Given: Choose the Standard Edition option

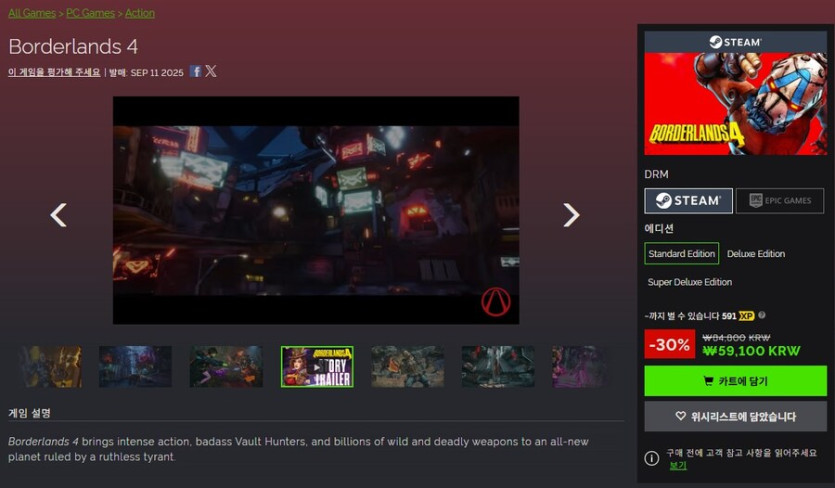Looking at the screenshot, I should [681, 254].
